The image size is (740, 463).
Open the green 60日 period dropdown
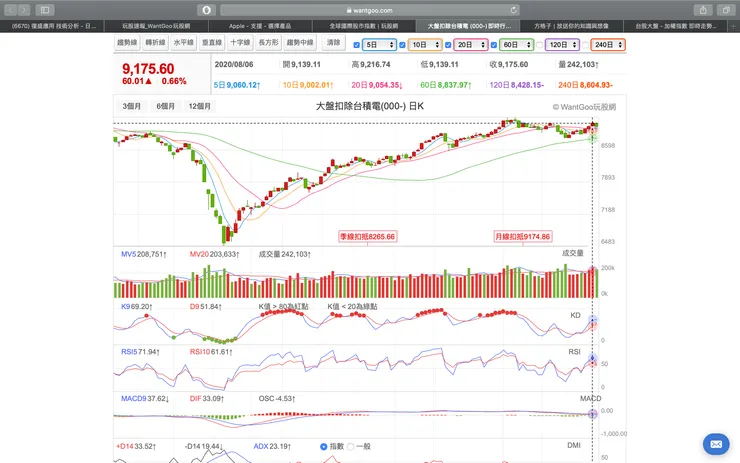517,45
